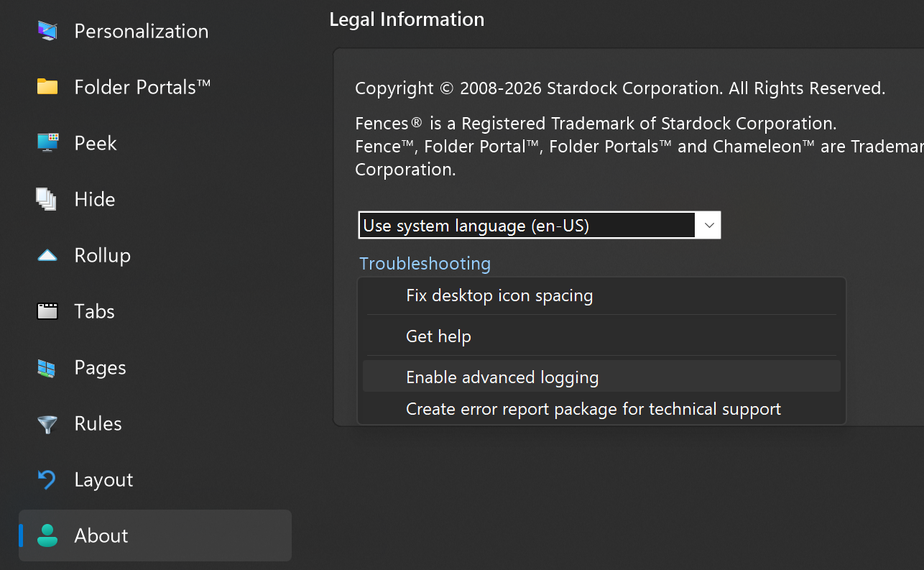
Task: Click the Rollup triangle icon
Action: (47, 255)
